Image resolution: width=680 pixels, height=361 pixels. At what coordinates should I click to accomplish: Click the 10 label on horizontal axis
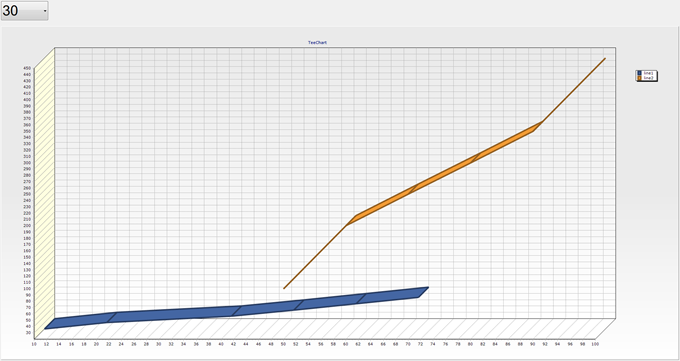point(34,344)
